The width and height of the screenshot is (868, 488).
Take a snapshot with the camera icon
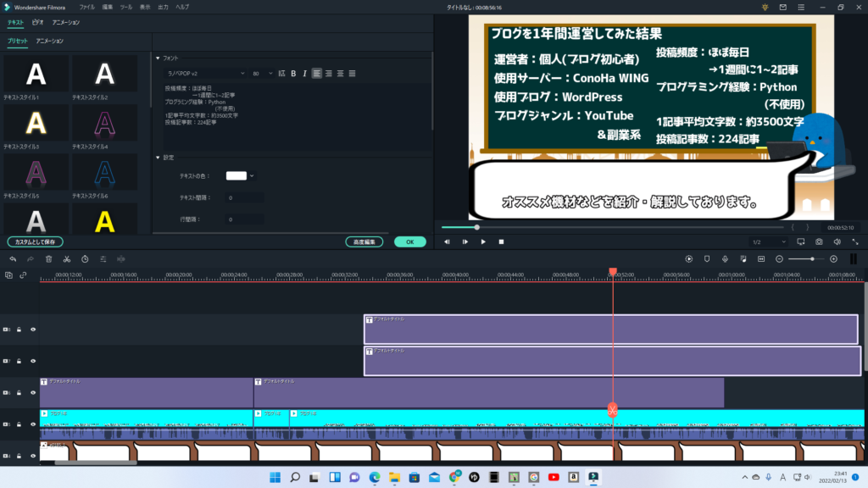coord(820,241)
